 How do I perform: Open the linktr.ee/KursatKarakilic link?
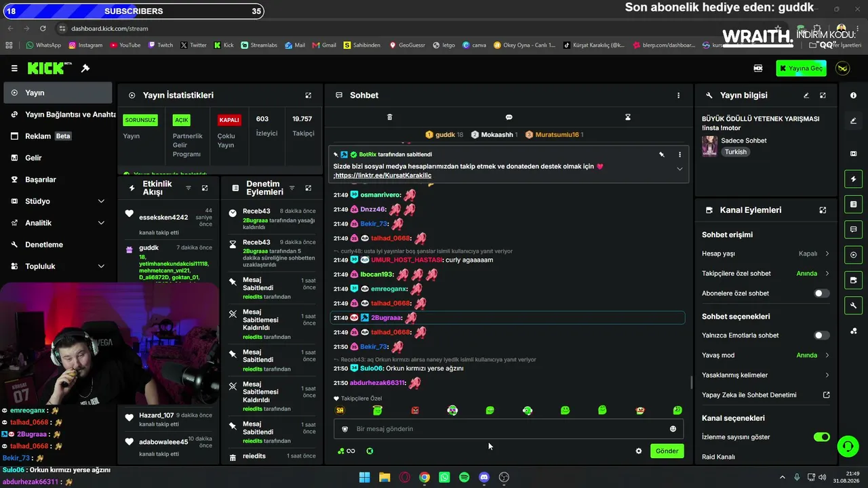click(383, 176)
